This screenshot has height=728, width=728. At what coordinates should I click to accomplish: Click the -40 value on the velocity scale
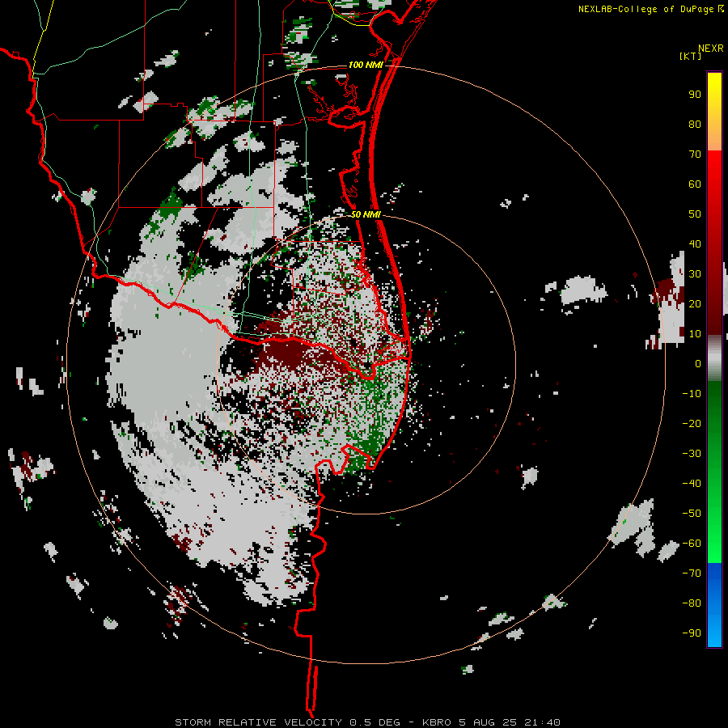pos(692,484)
